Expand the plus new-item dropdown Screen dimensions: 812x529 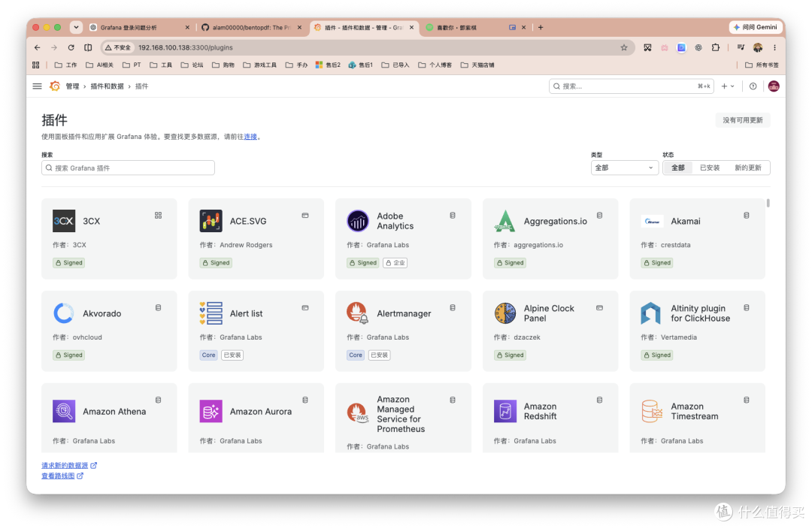pos(728,86)
